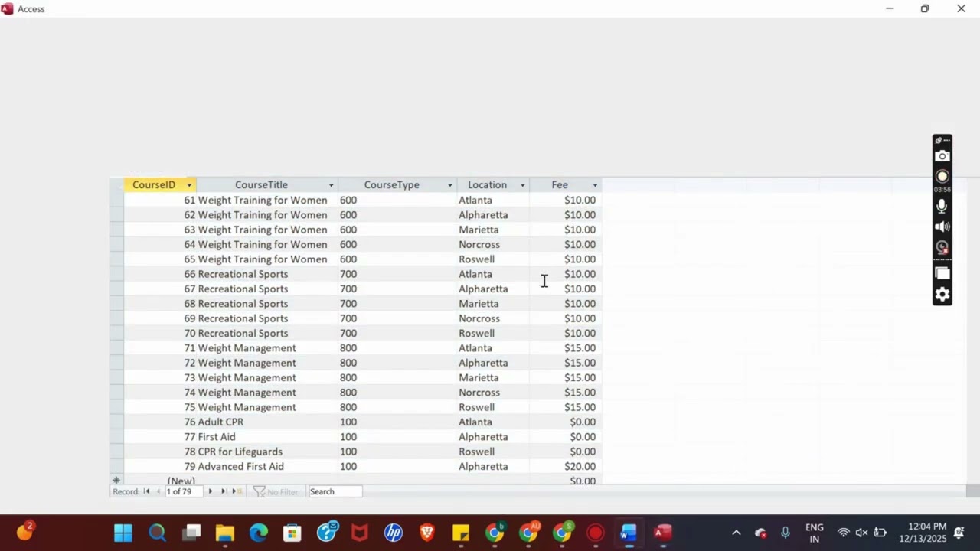The width and height of the screenshot is (980, 551).
Task: Take a screenshot with the recorder camera icon
Action: (x=942, y=156)
